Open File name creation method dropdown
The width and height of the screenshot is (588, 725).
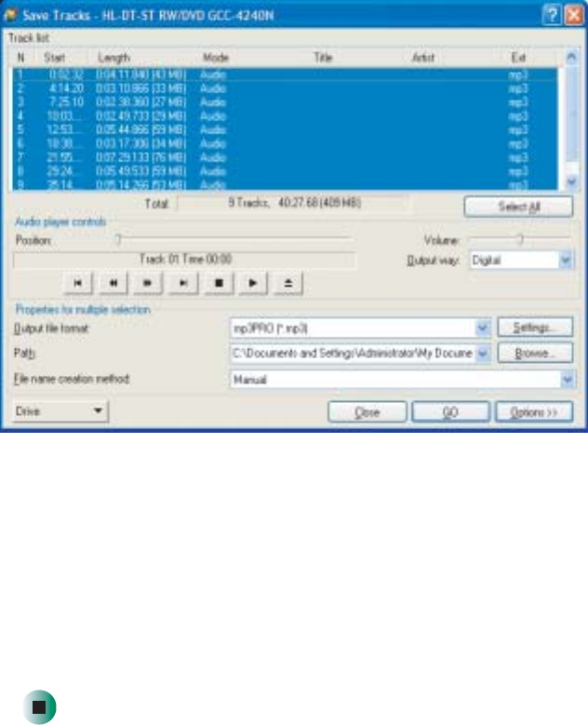pyautogui.click(x=567, y=380)
